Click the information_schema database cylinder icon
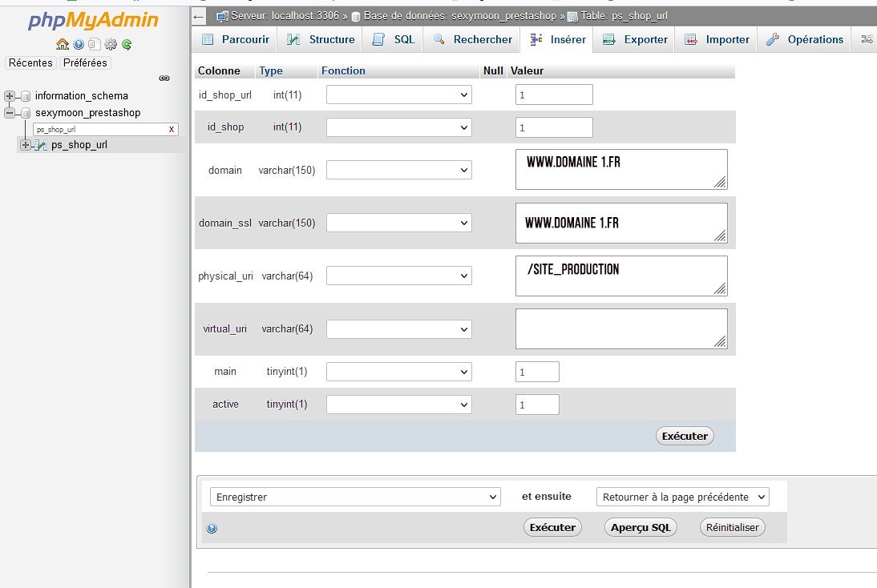Screen dimensions: 877x588 pyautogui.click(x=25, y=96)
